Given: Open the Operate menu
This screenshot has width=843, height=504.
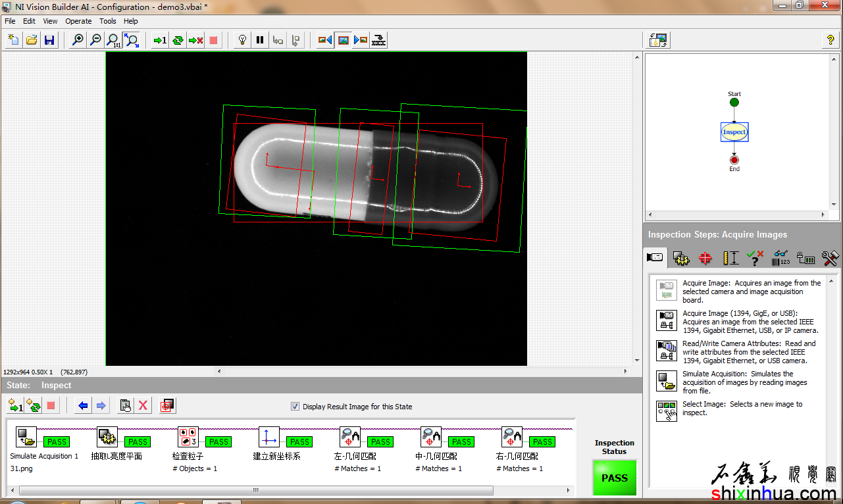Looking at the screenshot, I should pos(78,21).
